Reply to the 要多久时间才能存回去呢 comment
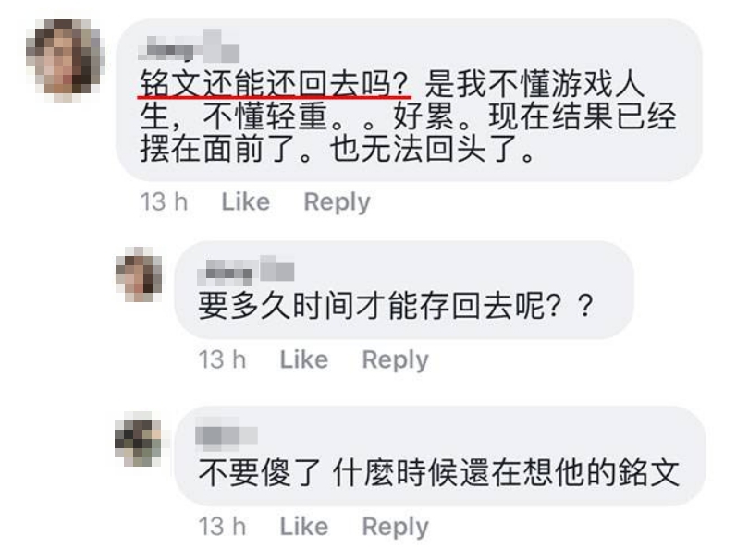Viewport: 749px width, 560px height. pyautogui.click(x=396, y=360)
